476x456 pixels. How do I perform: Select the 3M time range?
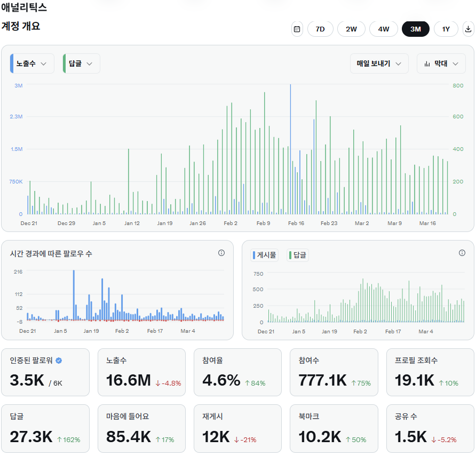point(416,29)
